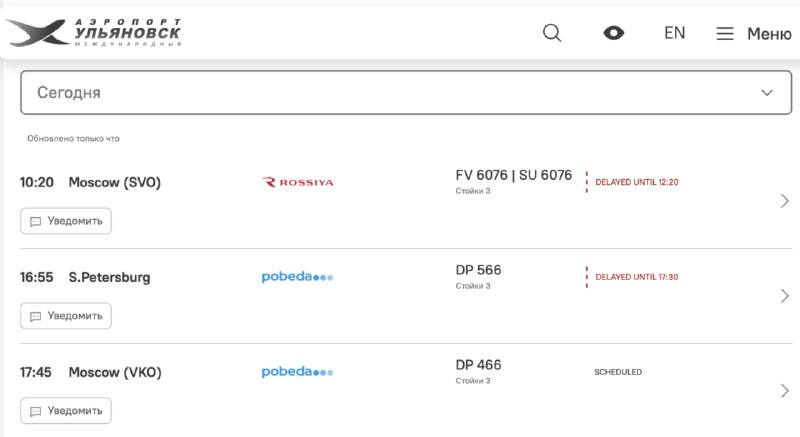Toggle the accessibility eye icon
Image resolution: width=800 pixels, height=437 pixels.
(613, 33)
